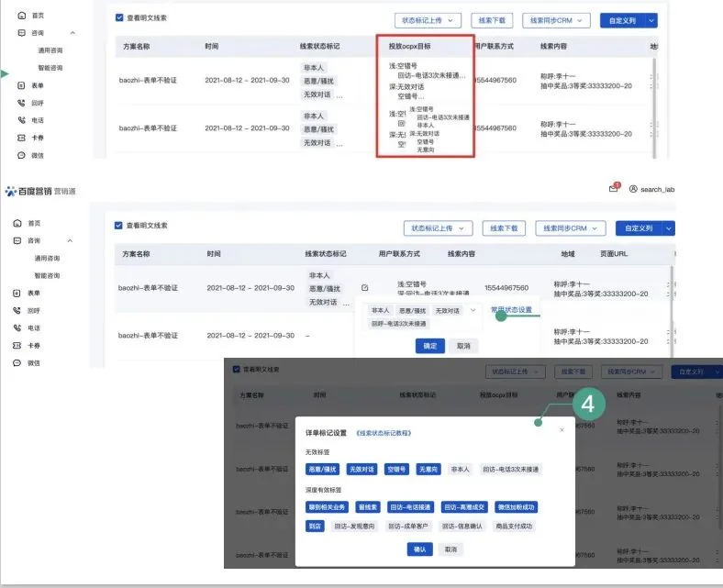The height and width of the screenshot is (588, 723).
Task: Select 商品支付成功 tag in the dialog
Action: 514,527
